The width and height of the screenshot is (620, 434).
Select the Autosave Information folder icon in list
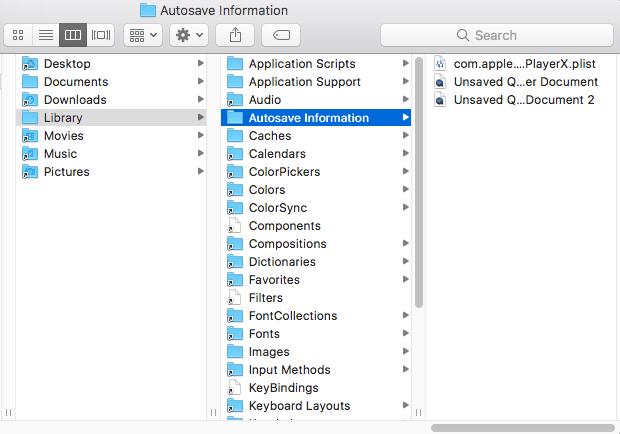(x=235, y=118)
